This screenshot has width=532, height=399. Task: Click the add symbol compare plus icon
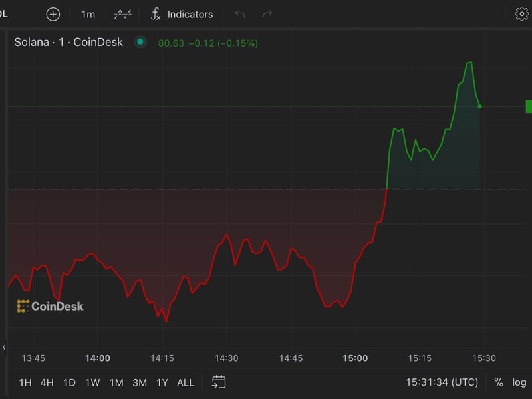53,14
